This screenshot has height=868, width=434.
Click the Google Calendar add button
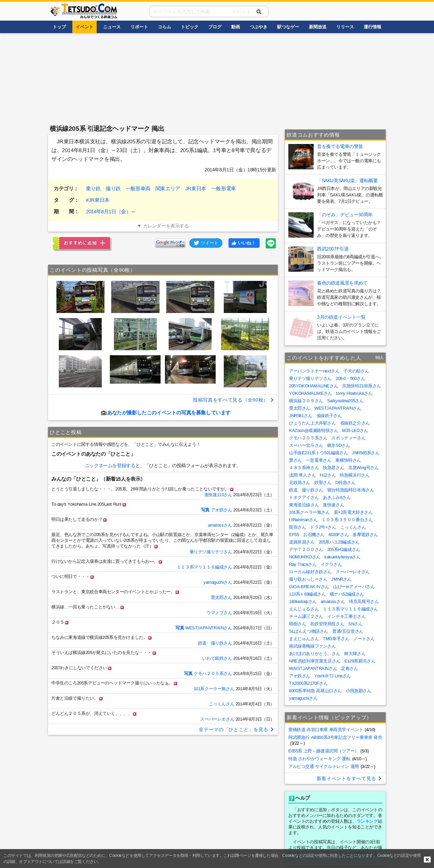(x=170, y=243)
